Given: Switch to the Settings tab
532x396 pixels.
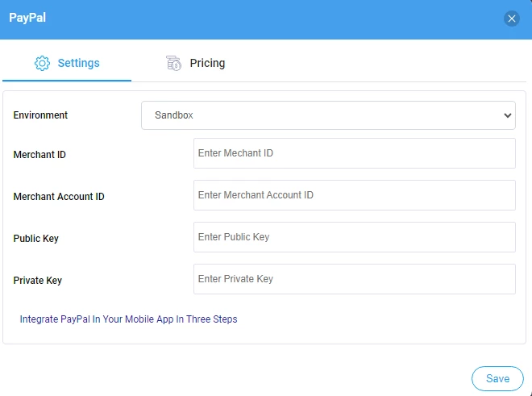Looking at the screenshot, I should coord(67,63).
